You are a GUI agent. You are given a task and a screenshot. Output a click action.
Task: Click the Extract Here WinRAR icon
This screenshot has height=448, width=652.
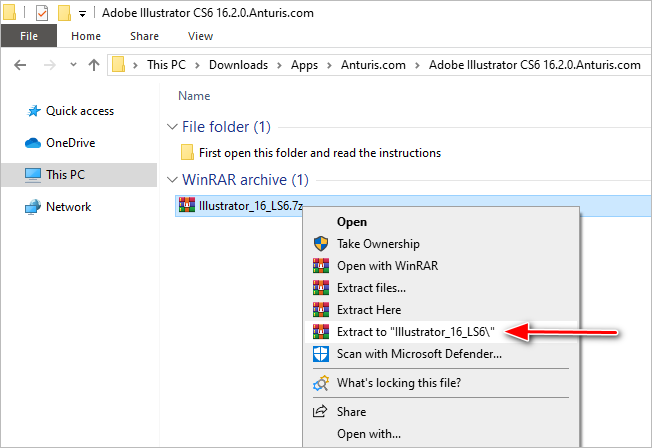tap(321, 310)
